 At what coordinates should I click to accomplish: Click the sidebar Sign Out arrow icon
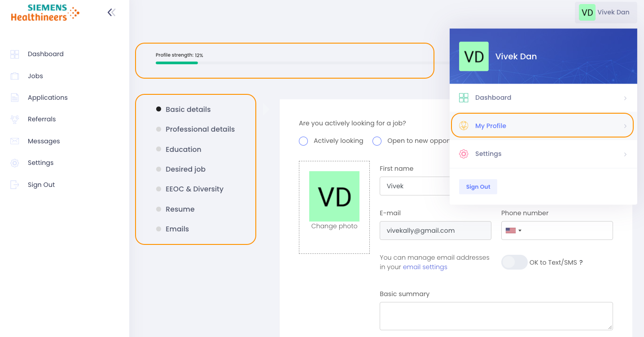pos(15,185)
